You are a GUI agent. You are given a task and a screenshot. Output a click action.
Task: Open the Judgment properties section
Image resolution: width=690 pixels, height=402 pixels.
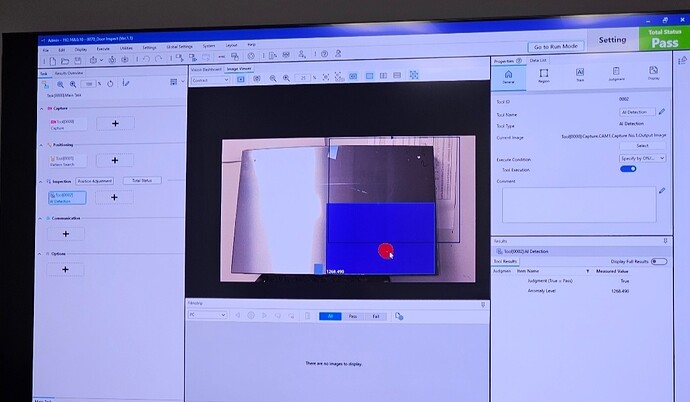[616, 73]
